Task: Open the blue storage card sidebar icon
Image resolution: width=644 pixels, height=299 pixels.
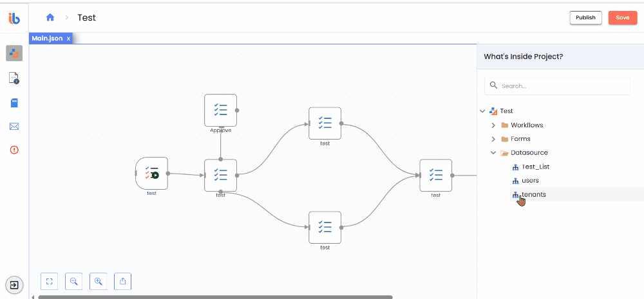Action: point(14,102)
